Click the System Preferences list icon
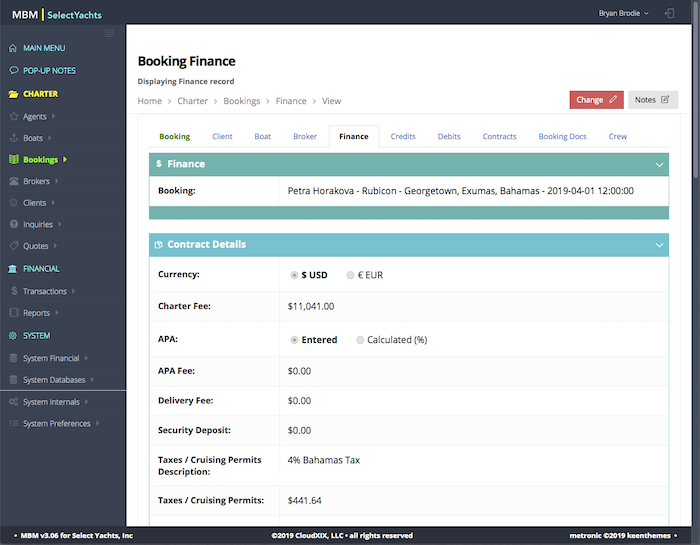 [x=14, y=423]
